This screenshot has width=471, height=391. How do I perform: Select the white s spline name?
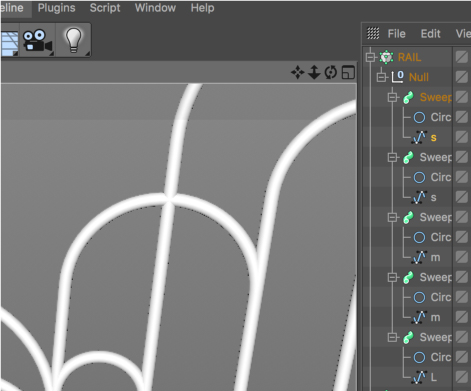coord(433,198)
